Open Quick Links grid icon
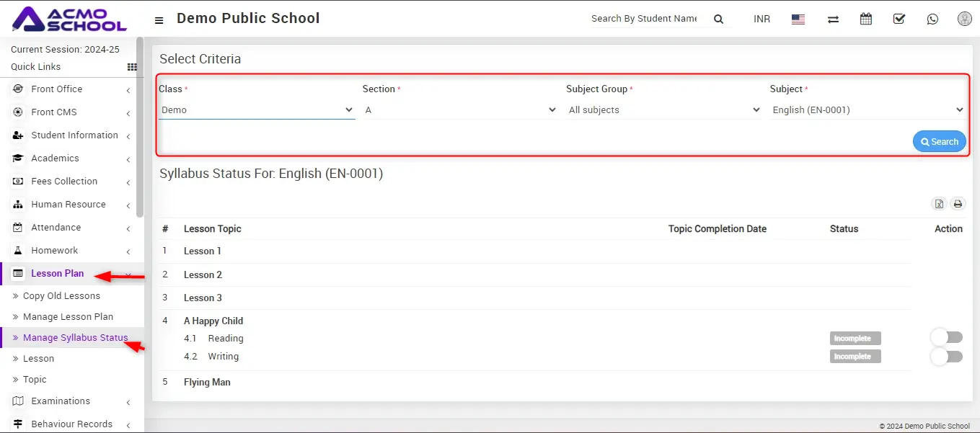This screenshot has height=433, width=980. tap(132, 67)
